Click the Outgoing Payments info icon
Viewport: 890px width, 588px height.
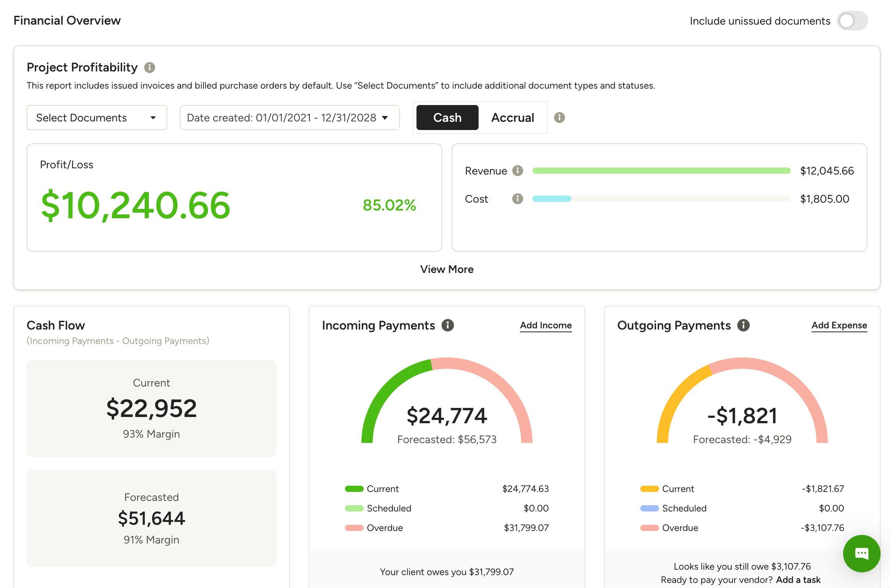pos(743,325)
